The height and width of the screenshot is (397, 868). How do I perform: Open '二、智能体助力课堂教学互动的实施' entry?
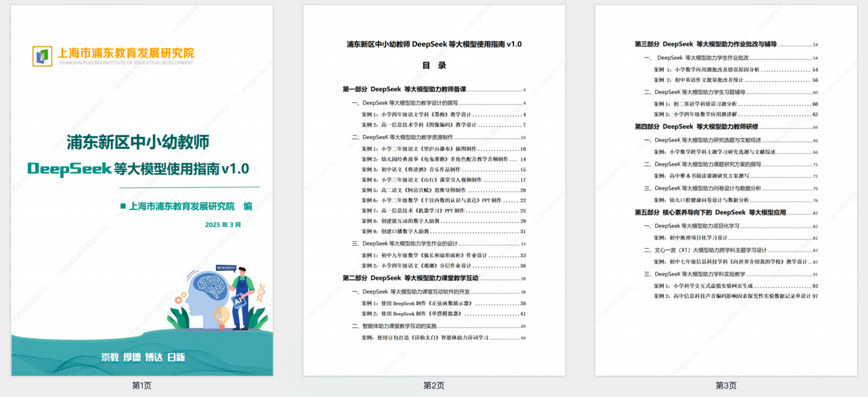tap(439, 326)
